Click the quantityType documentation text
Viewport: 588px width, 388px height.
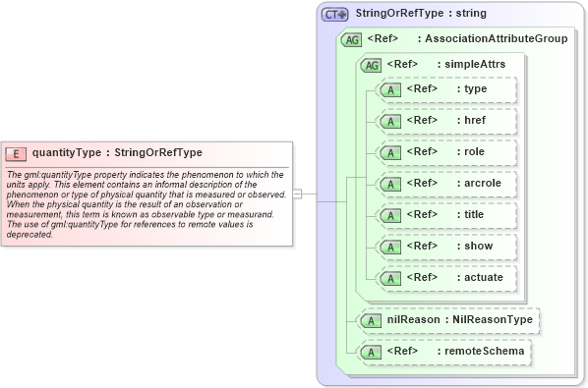(x=147, y=204)
